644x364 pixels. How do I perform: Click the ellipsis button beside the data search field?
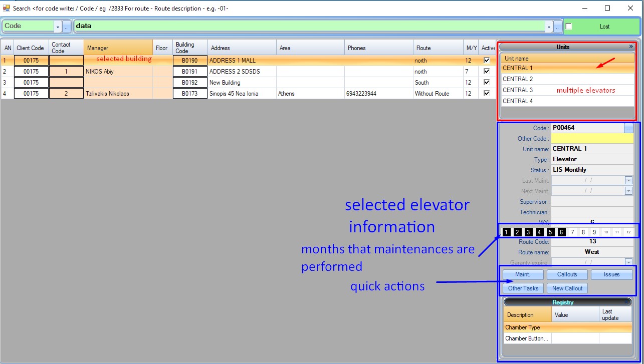557,26
